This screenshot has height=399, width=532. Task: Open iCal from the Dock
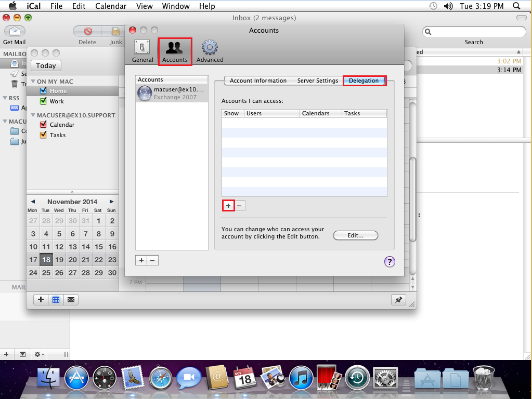(243, 377)
